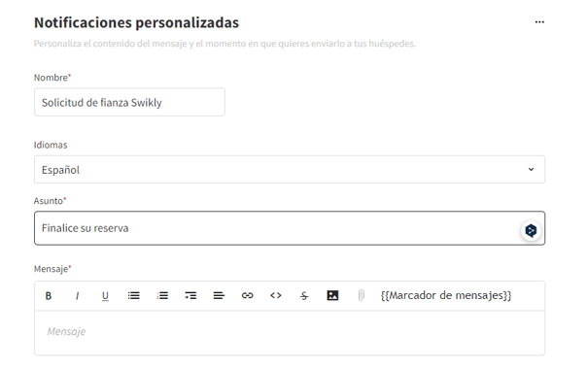Apply strikethrough formatting
588x367 pixels.
coord(304,296)
